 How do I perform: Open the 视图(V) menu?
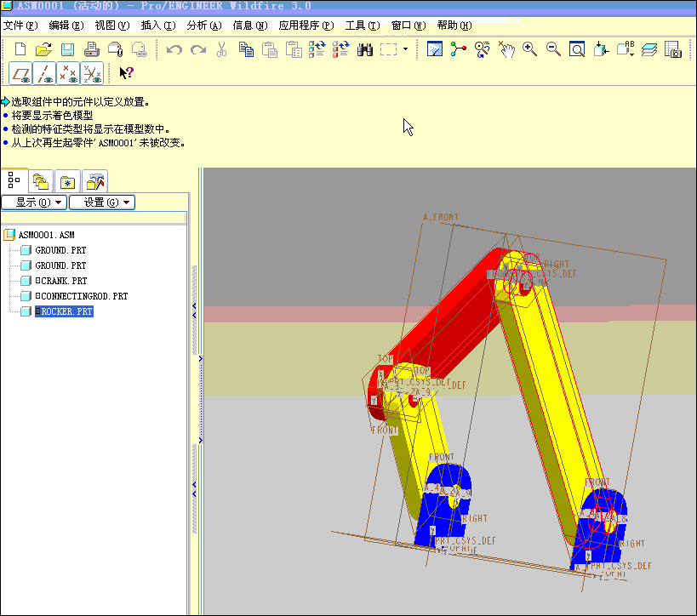point(112,26)
